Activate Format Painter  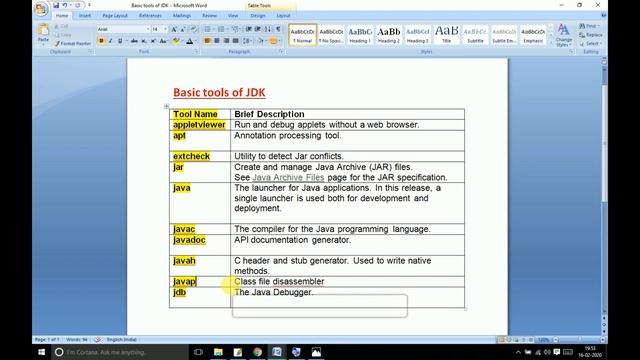73,43
